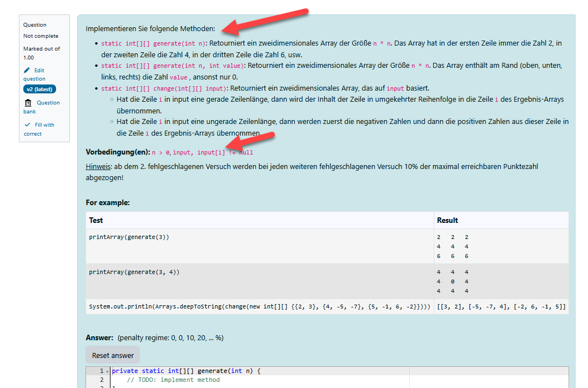Open the v2 (latest) version badge
This screenshot has height=388, width=588.
point(39,89)
